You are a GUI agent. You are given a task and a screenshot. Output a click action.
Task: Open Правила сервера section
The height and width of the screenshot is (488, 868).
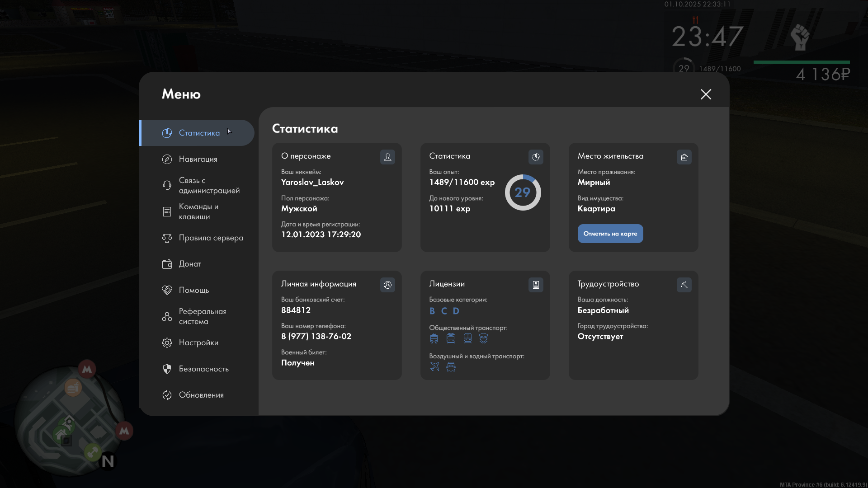[210, 238]
